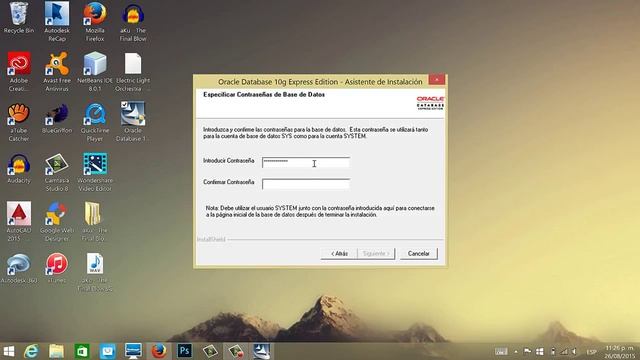
Task: Select the Mozilla Firefox desktop shortcut
Action: coord(95,21)
